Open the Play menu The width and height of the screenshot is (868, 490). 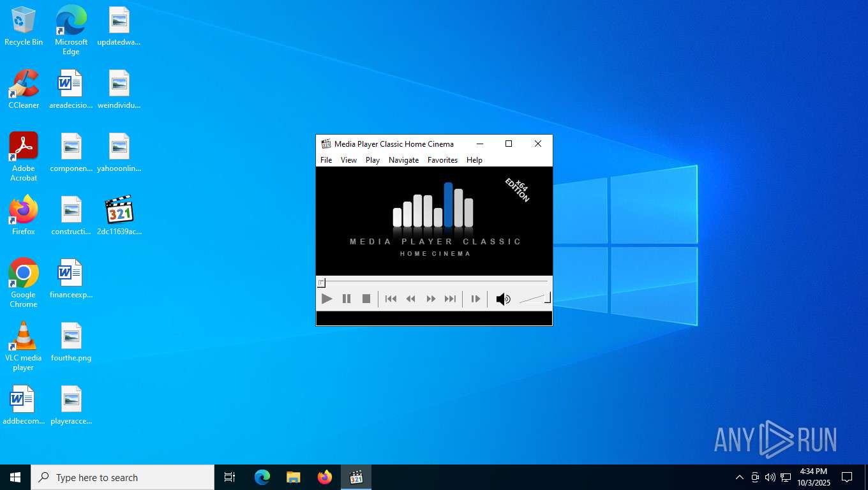[373, 160]
